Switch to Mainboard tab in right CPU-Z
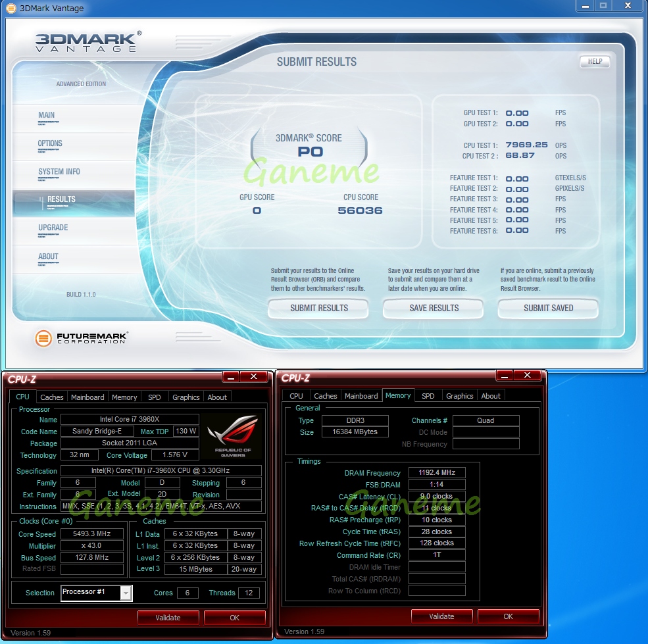Screen dimensions: 648x644 pyautogui.click(x=361, y=396)
